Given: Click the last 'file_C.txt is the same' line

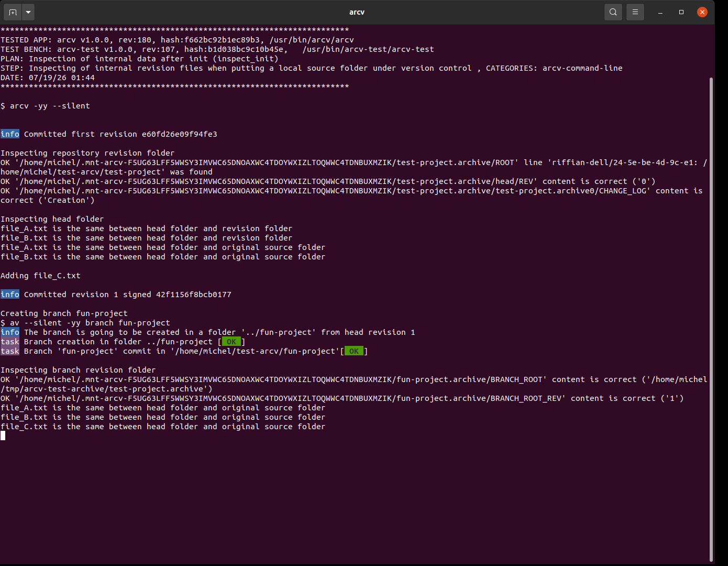Looking at the screenshot, I should pos(163,427).
